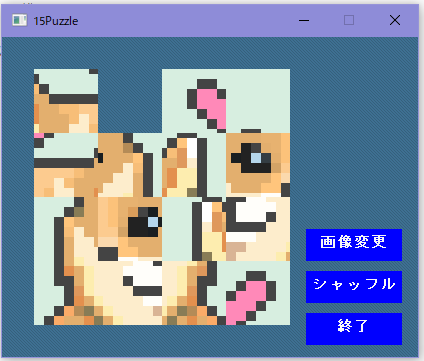The width and height of the screenshot is (424, 361).
Task: Click the second-row tile with the white-tipped ear
Action: (x=194, y=165)
